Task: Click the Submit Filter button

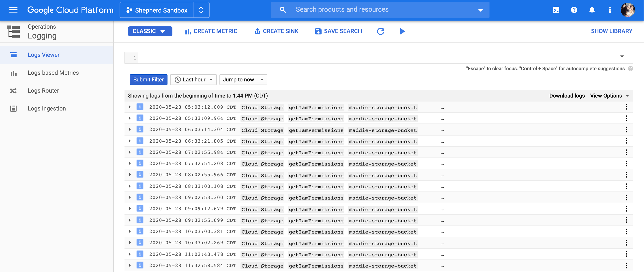Action: click(x=148, y=79)
